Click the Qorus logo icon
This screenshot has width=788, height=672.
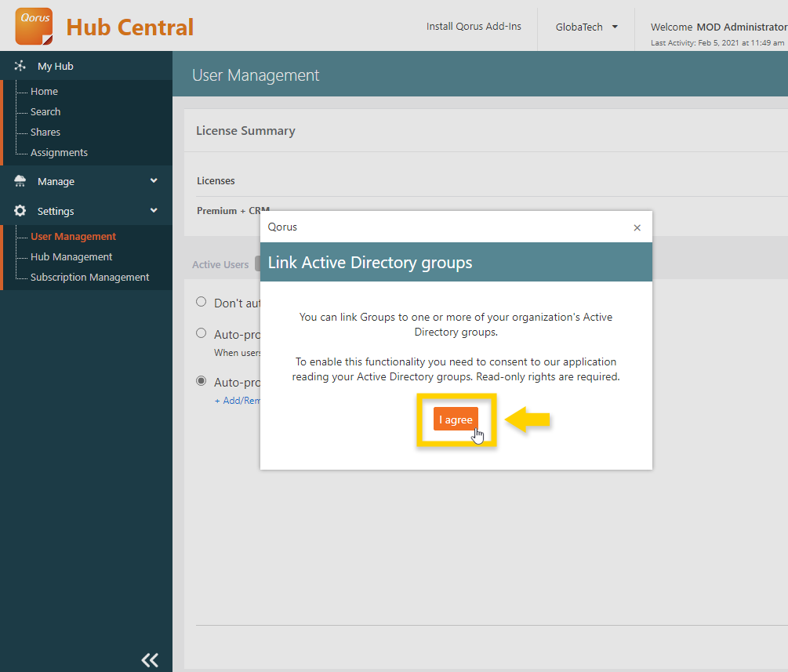click(x=34, y=26)
